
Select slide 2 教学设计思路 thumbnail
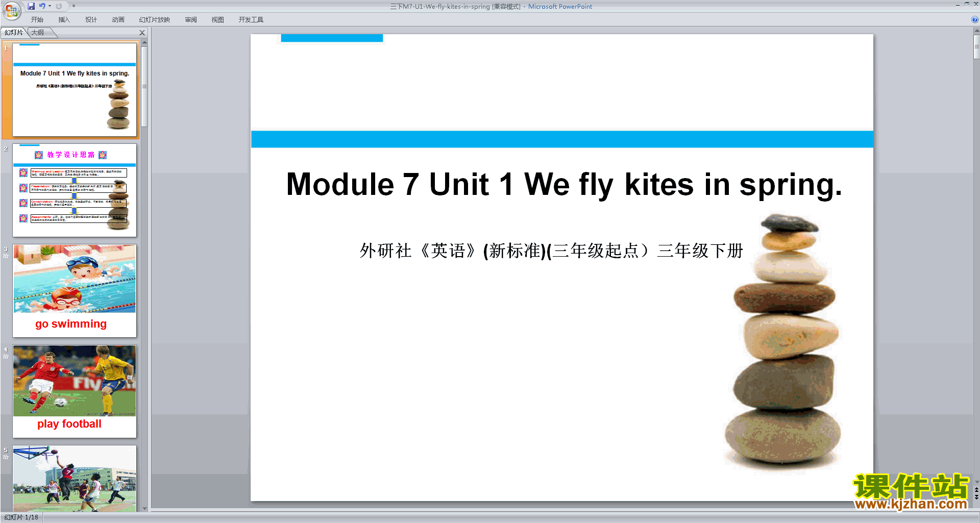75,190
